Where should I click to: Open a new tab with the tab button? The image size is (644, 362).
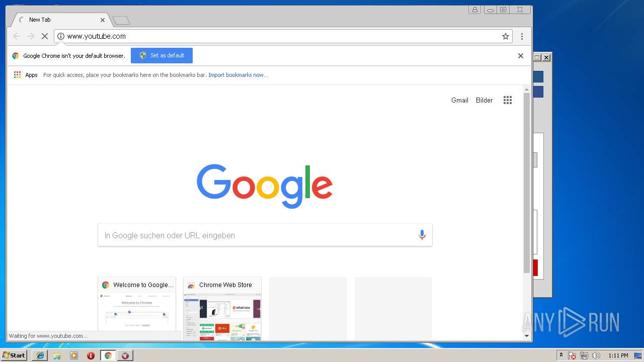coord(121,21)
